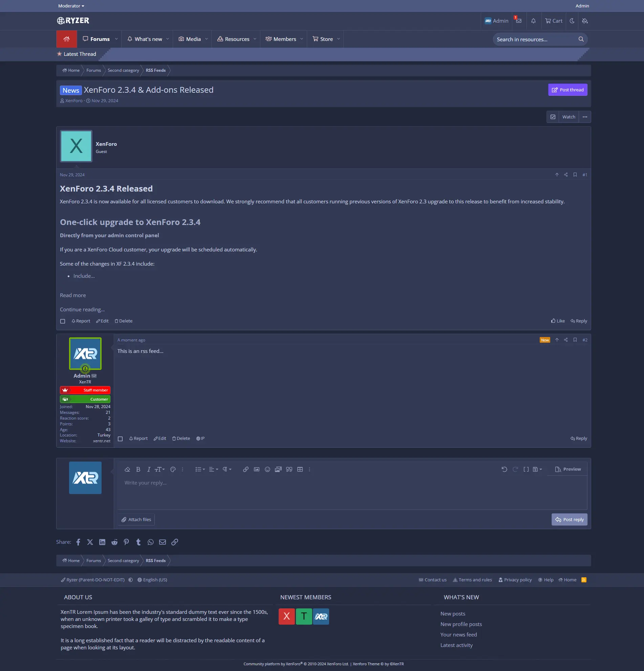Image resolution: width=644 pixels, height=671 pixels.
Task: Toggle bold in the reply editor
Action: coord(138,469)
